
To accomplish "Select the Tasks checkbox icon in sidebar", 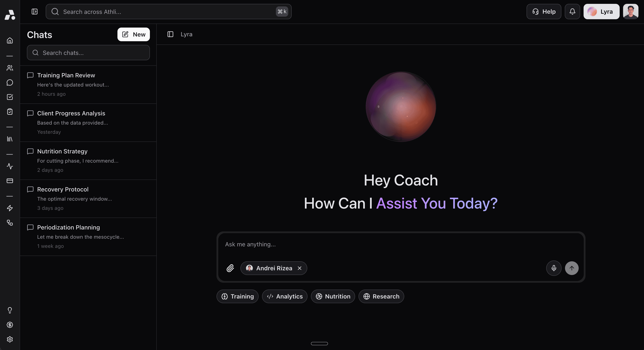I will point(10,97).
